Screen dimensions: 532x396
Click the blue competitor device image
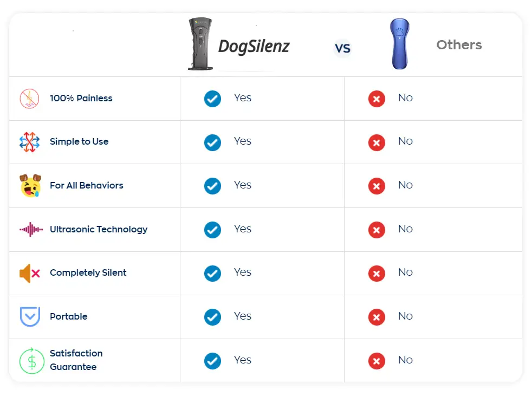pyautogui.click(x=400, y=44)
